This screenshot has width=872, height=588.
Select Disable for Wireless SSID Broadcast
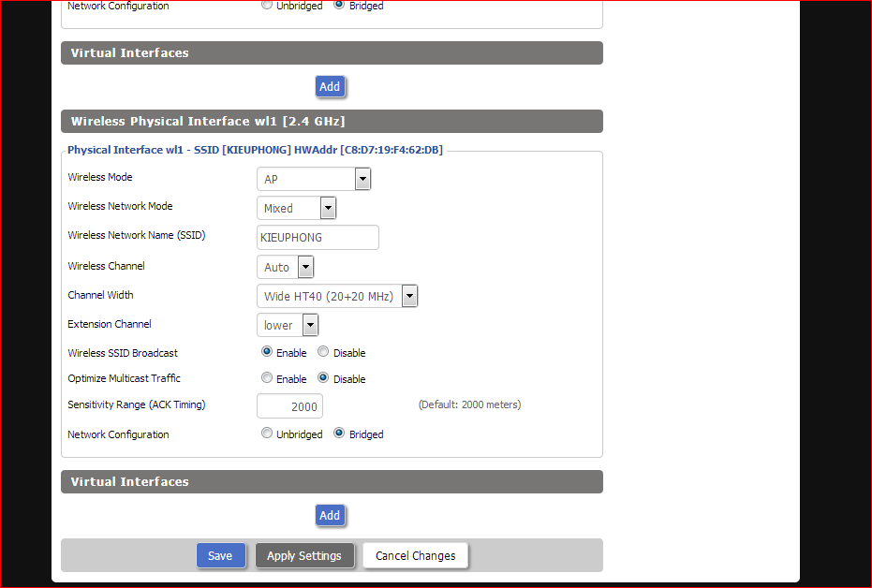pos(323,352)
